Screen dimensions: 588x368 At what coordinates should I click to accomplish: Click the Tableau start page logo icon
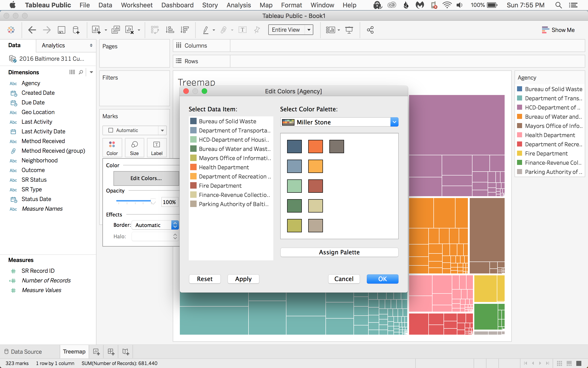click(11, 30)
